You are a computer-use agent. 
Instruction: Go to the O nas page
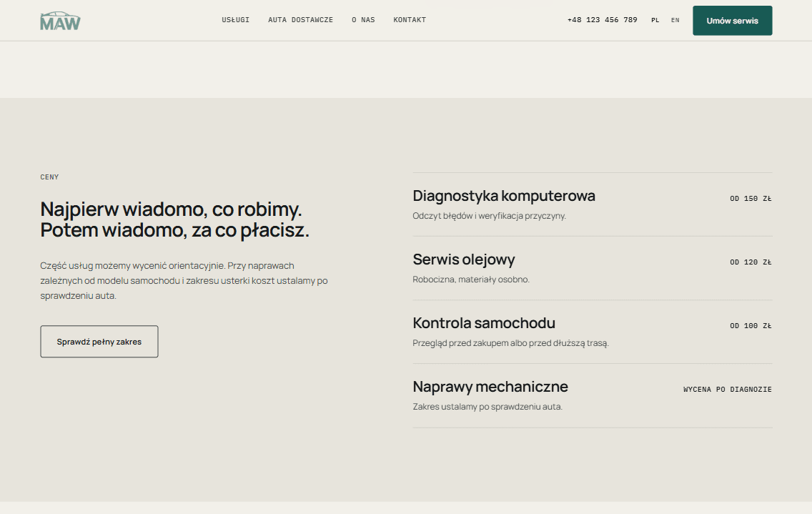point(363,20)
